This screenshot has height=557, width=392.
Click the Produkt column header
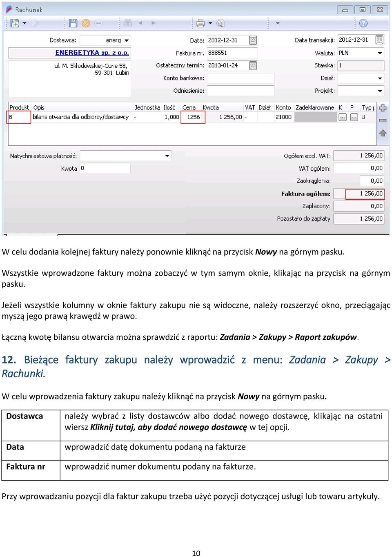click(20, 107)
